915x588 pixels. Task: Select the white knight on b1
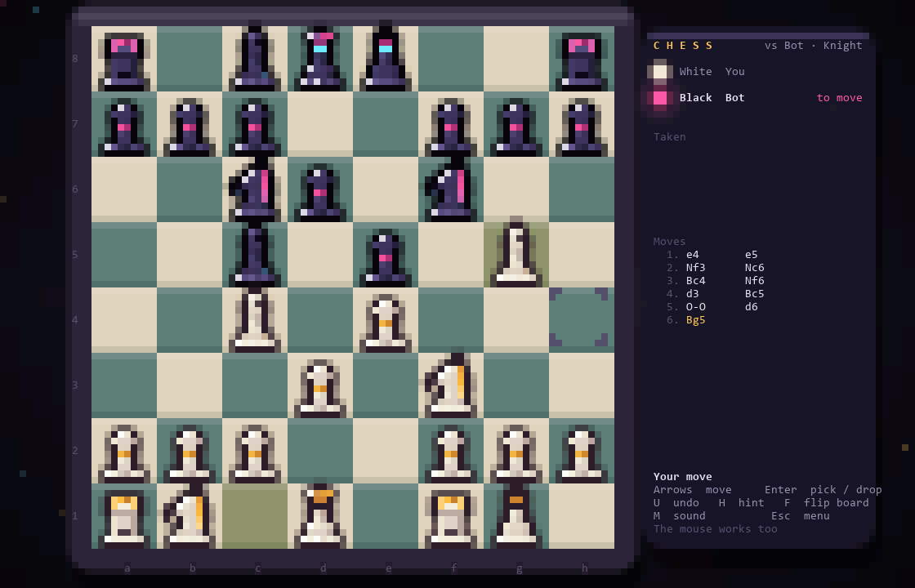click(x=189, y=515)
